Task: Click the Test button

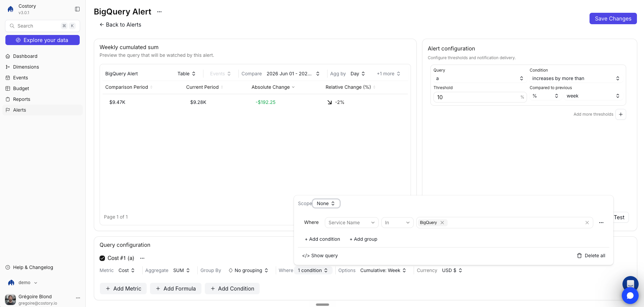Action: [x=619, y=217]
